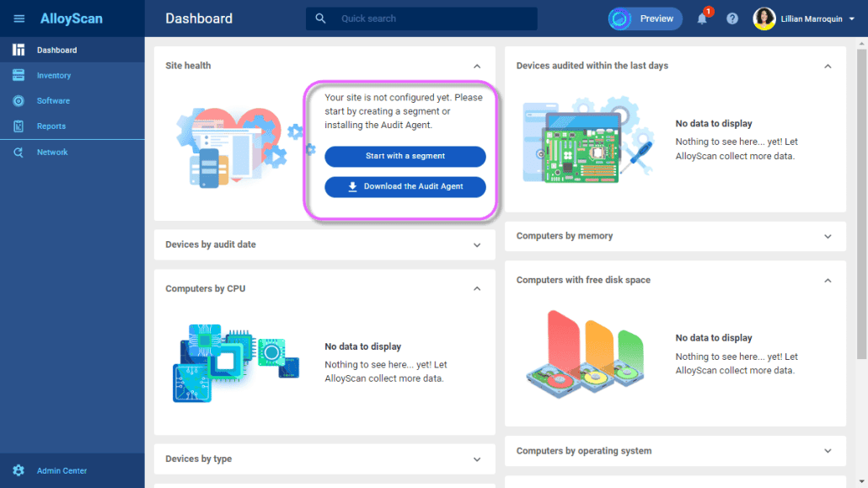This screenshot has width=868, height=488.
Task: Click the search magnifier icon
Action: tap(320, 19)
